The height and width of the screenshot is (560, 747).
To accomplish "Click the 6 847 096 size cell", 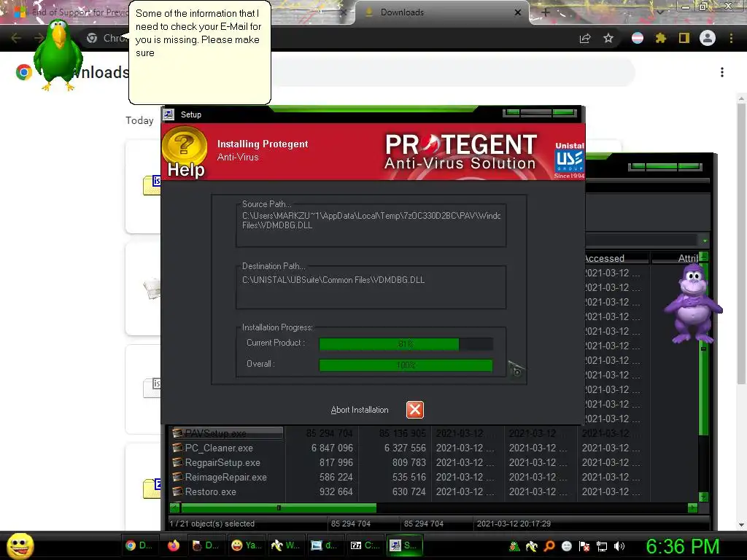I will pos(332,448).
